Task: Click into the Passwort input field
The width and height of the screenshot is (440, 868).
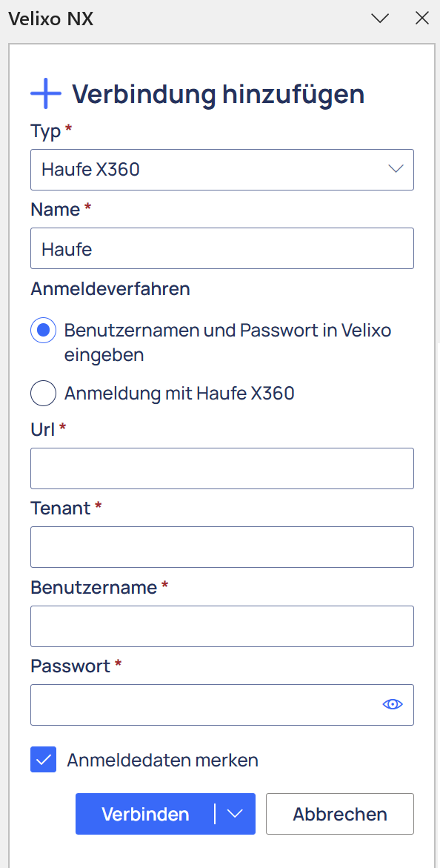Action: point(204,705)
